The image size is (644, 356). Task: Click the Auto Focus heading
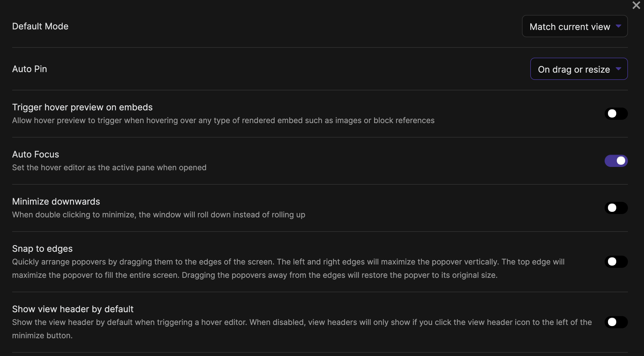pos(36,154)
